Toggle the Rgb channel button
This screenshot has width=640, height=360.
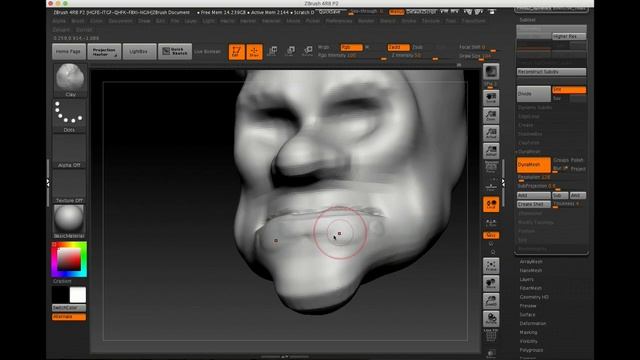351,47
